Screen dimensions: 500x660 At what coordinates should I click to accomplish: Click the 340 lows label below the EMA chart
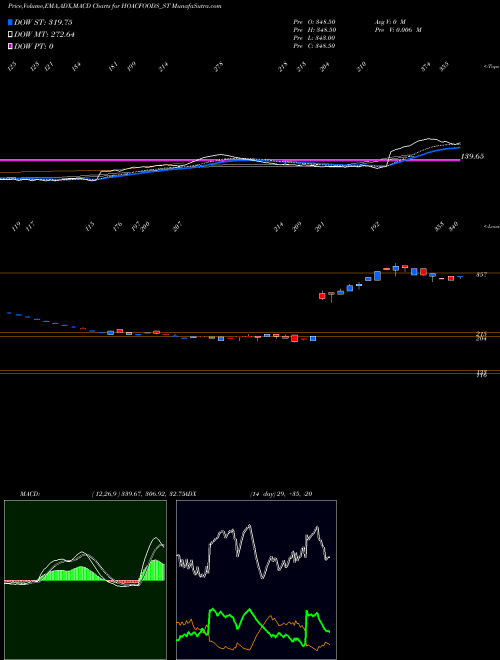[453, 226]
